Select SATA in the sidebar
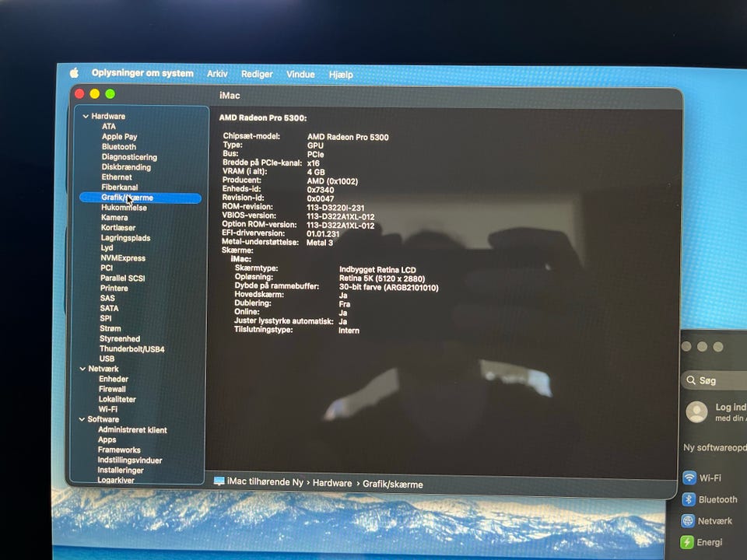 [x=109, y=308]
